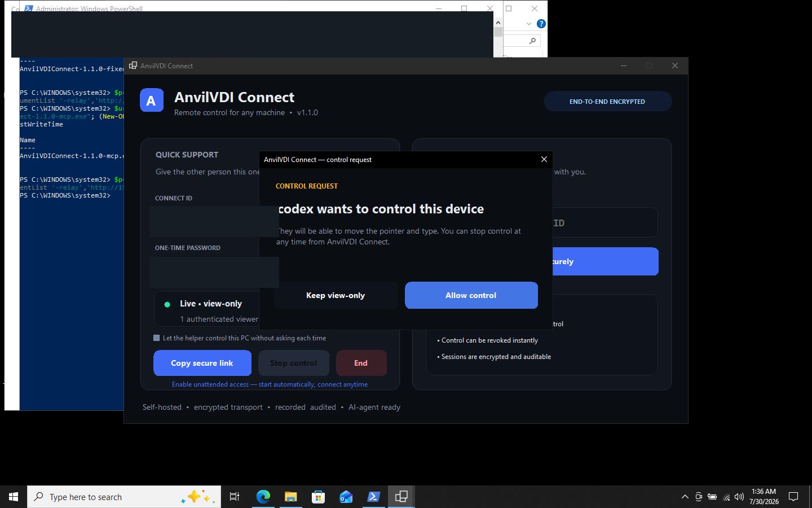812x508 pixels.
Task: Click the Allow control button
Action: (471, 295)
